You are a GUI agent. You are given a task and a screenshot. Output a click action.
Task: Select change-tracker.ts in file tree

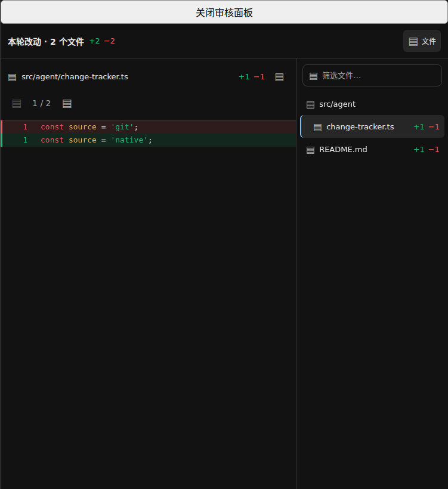pyautogui.click(x=372, y=126)
